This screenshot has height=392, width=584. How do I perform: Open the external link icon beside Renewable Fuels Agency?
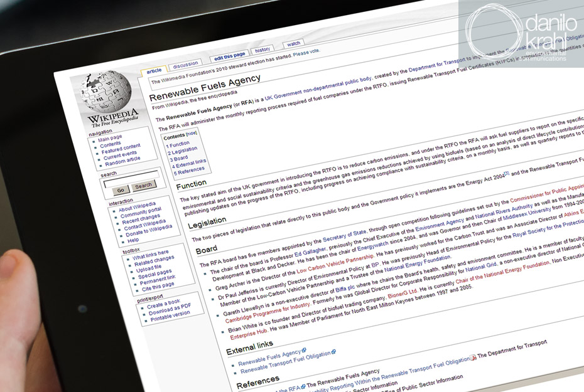(x=304, y=350)
